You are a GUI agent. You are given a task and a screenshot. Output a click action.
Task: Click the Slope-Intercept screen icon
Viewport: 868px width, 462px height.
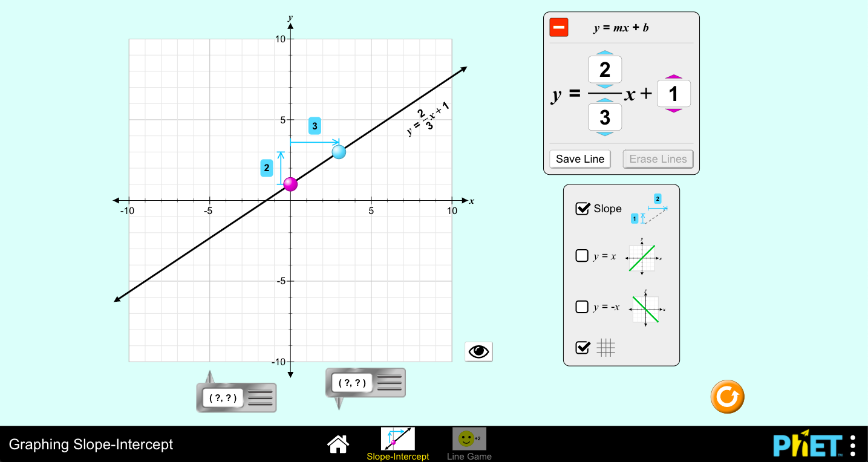coord(398,439)
